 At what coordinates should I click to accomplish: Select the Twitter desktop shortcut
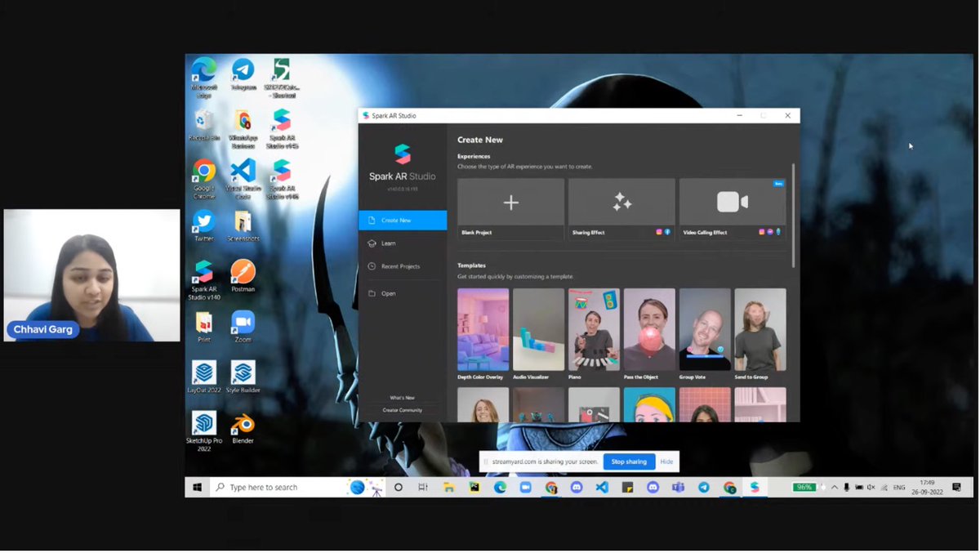coord(204,226)
